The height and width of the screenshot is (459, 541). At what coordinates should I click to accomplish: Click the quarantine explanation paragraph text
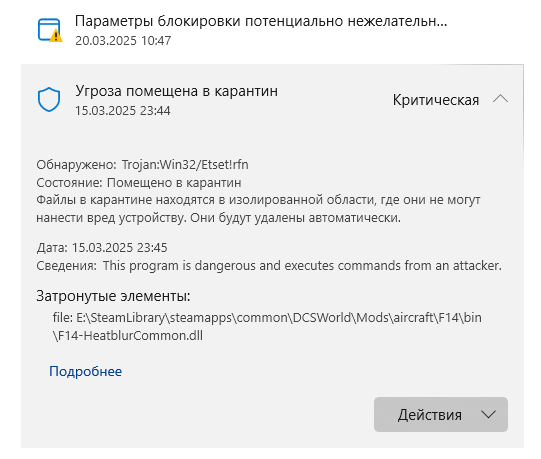(x=258, y=209)
